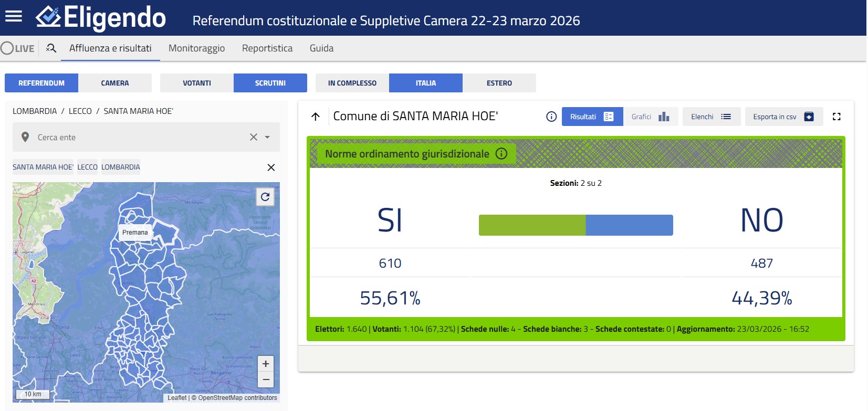Screen dimensions: 868x411
Task: Zoom out on the map
Action: 266,380
